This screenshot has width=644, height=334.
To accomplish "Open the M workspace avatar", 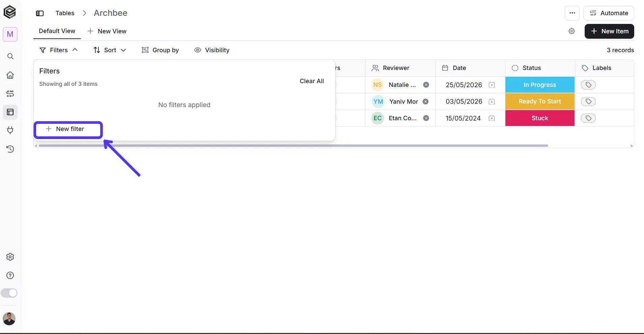I will [10, 34].
